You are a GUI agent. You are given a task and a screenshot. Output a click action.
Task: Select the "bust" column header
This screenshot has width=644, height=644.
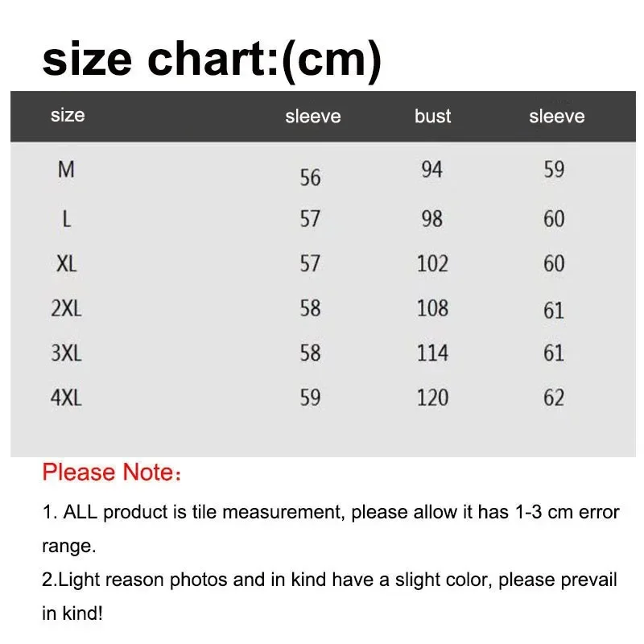tap(432, 117)
